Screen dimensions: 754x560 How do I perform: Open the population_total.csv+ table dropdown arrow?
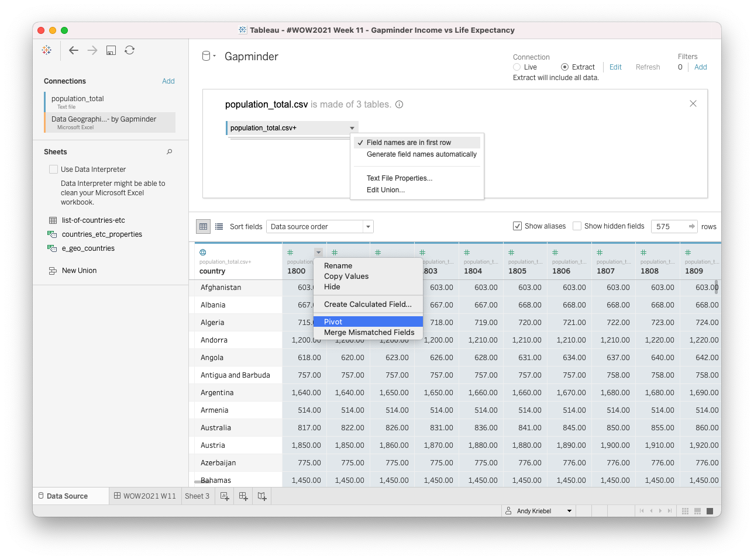352,128
